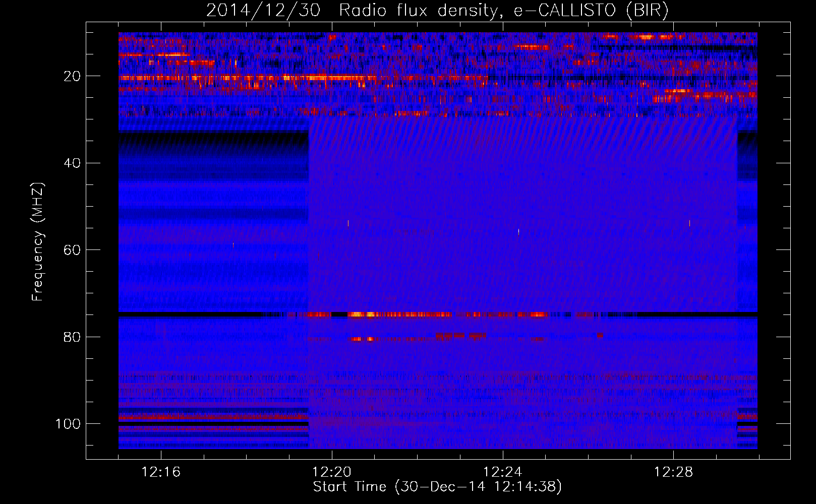Click the 20 frequency tick label
Image resolution: width=816 pixels, height=504 pixels.
(73, 76)
